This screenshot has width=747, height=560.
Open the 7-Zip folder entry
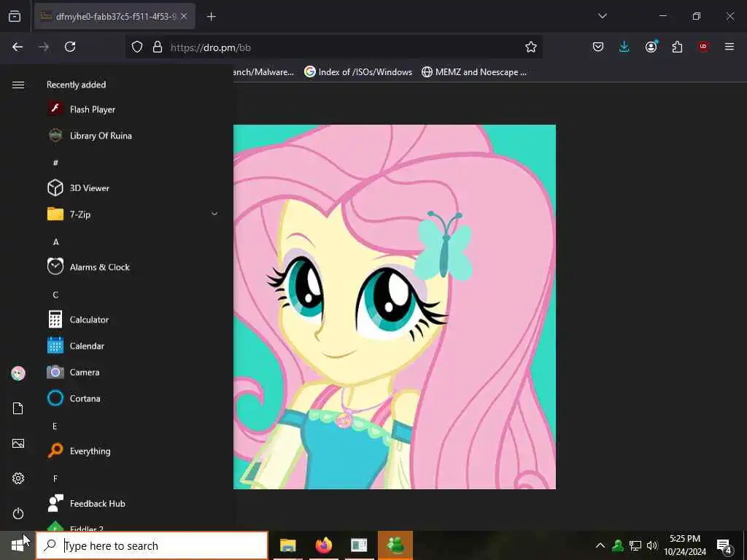133,214
